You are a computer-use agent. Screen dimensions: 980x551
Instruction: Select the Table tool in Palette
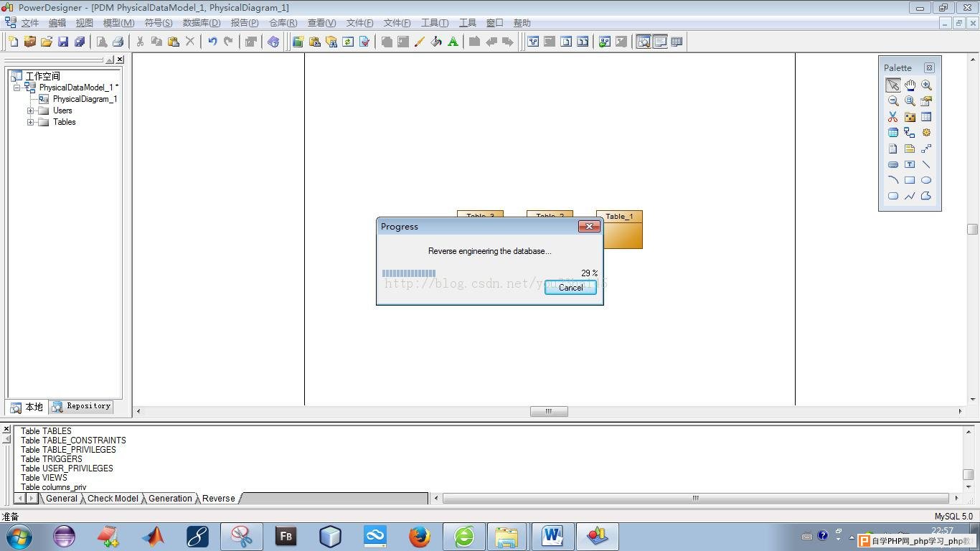pos(926,117)
